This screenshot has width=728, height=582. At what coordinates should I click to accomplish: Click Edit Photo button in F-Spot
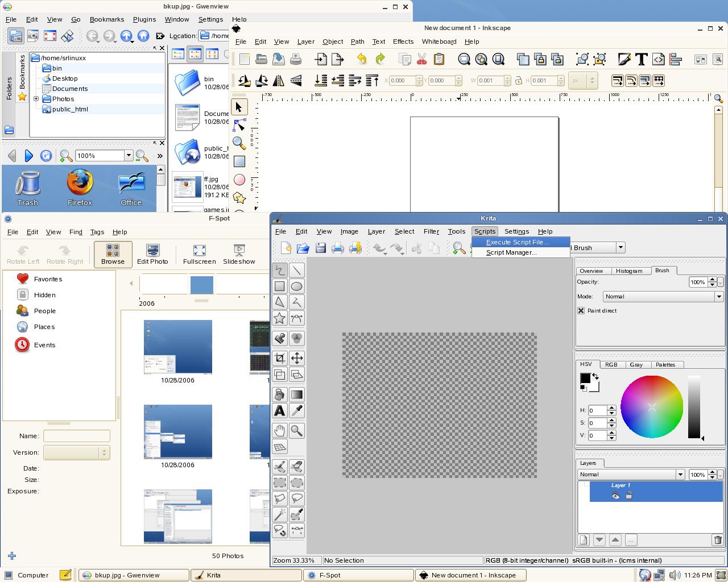coord(152,254)
